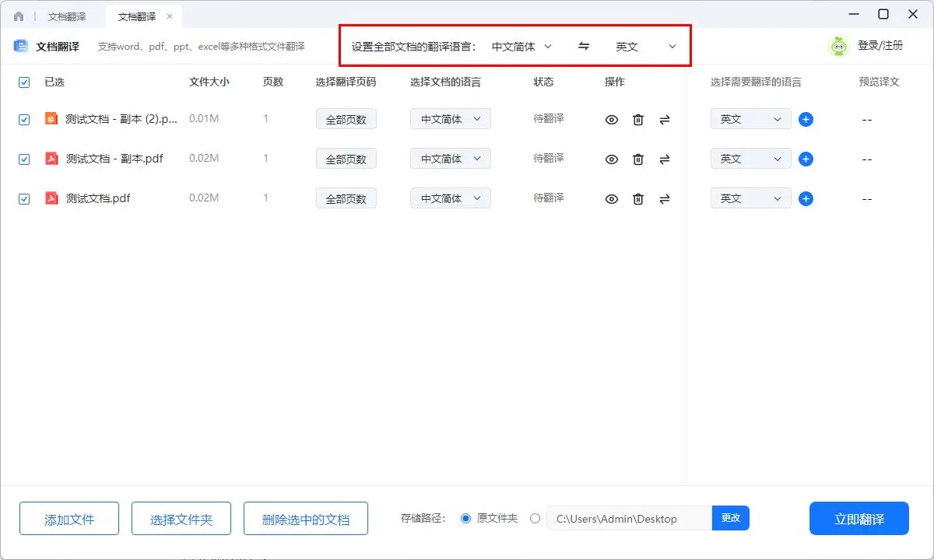Click the swap icon in 测试文档.pdf's operation column

[x=664, y=198]
